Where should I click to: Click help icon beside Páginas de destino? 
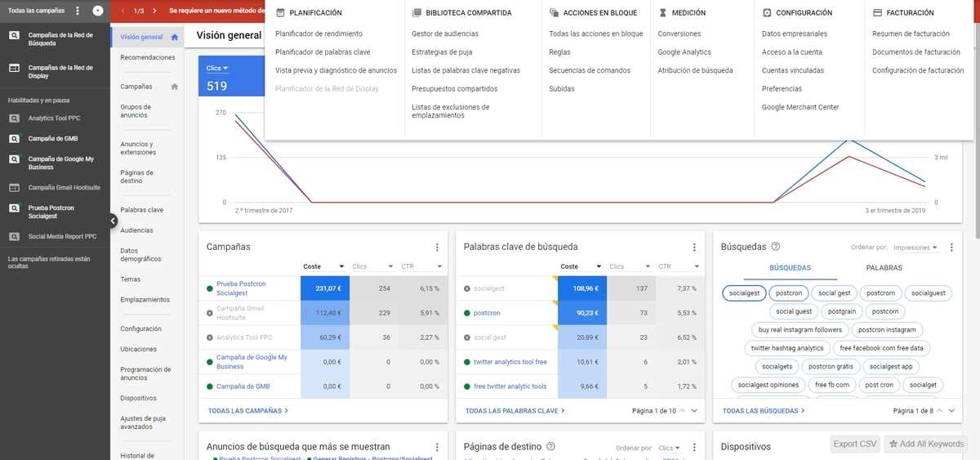point(550,447)
